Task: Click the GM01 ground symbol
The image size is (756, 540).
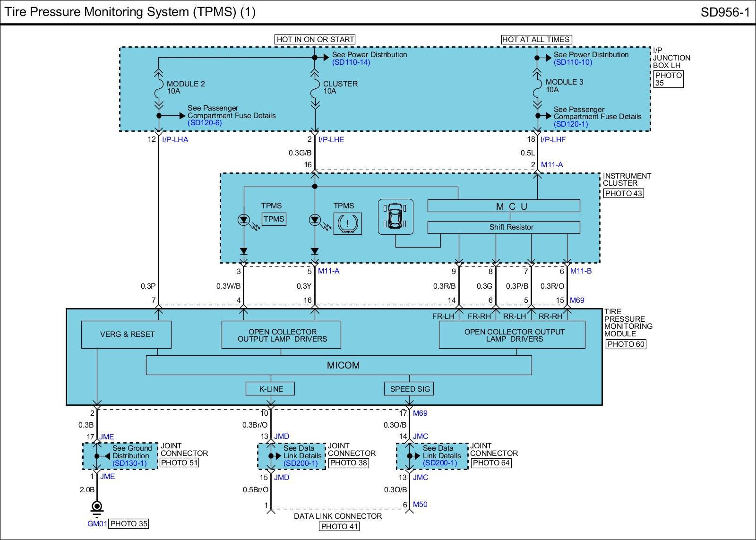Action: click(97, 508)
